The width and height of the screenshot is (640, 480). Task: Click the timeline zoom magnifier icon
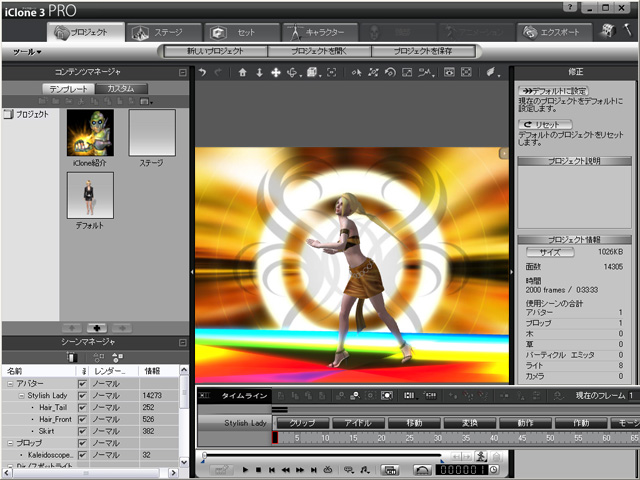tap(355, 396)
